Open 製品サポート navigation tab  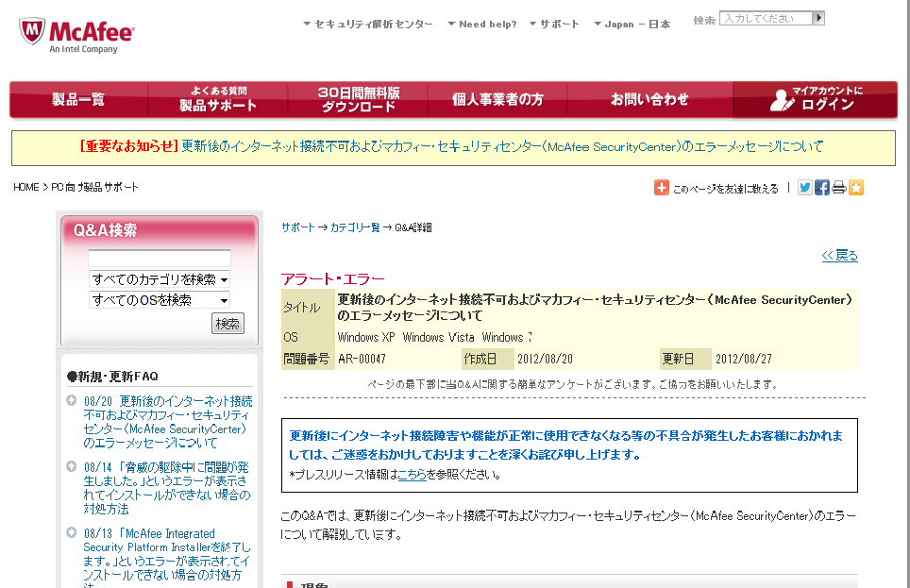pyautogui.click(x=218, y=100)
